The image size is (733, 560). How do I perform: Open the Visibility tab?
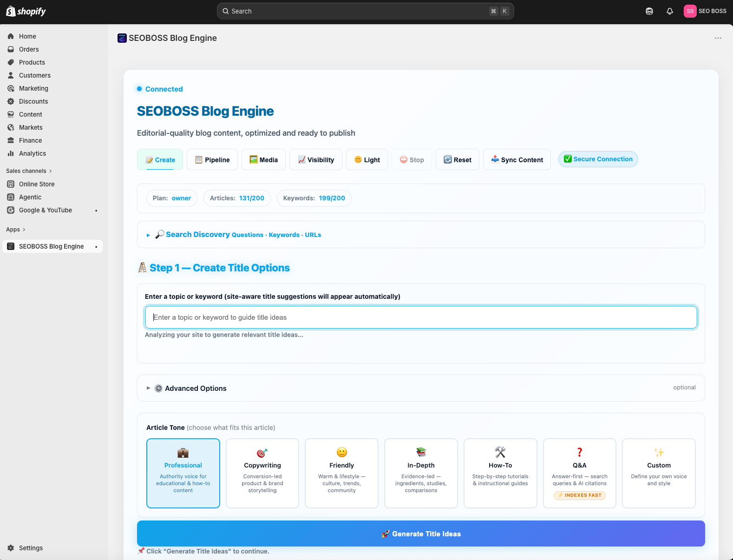[x=316, y=159]
